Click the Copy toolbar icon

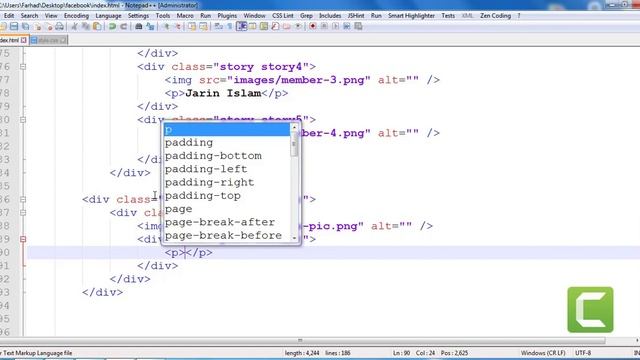click(86, 27)
